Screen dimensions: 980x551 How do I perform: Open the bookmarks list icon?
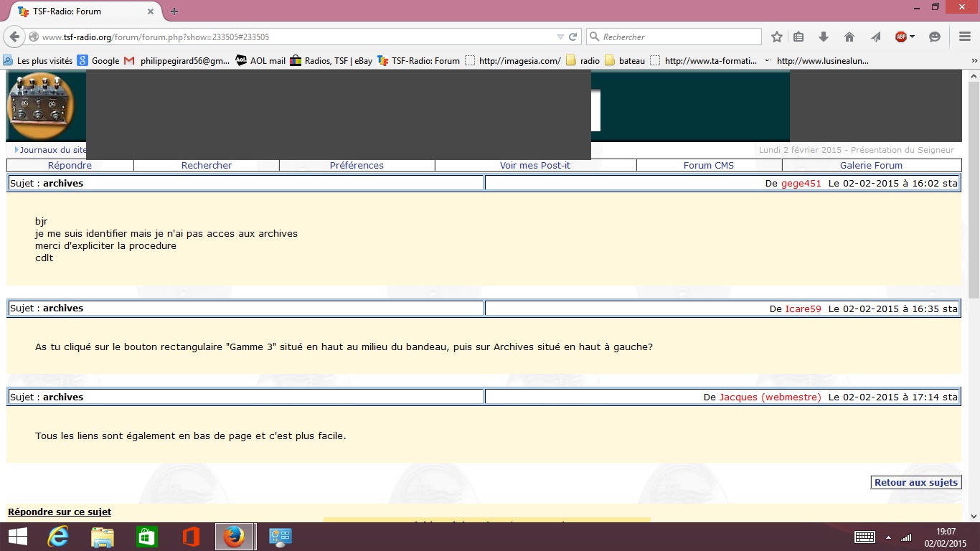pos(798,37)
